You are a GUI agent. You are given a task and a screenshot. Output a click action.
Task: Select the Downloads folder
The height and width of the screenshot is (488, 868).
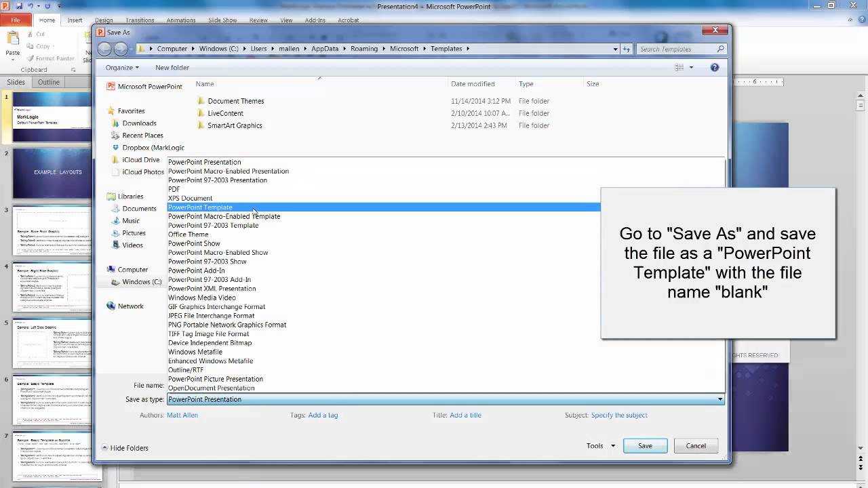[x=139, y=123]
